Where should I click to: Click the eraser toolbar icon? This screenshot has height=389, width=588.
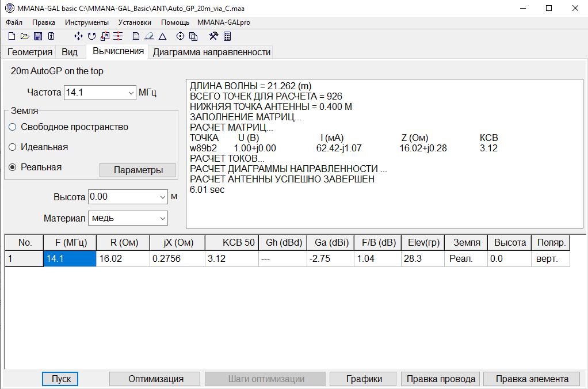click(149, 36)
